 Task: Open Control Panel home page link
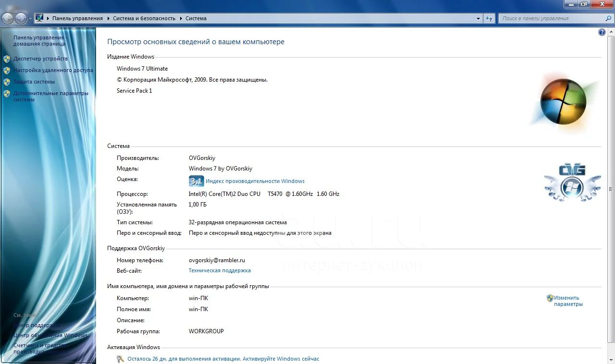click(39, 40)
